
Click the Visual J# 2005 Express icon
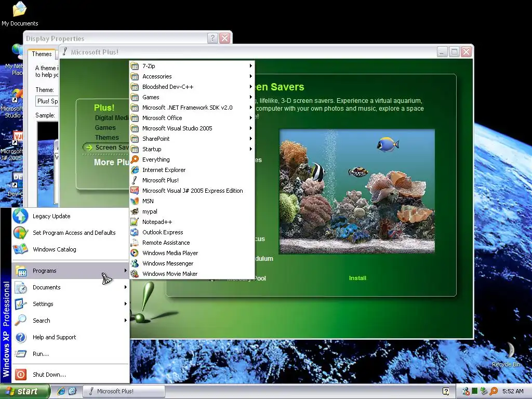click(135, 191)
